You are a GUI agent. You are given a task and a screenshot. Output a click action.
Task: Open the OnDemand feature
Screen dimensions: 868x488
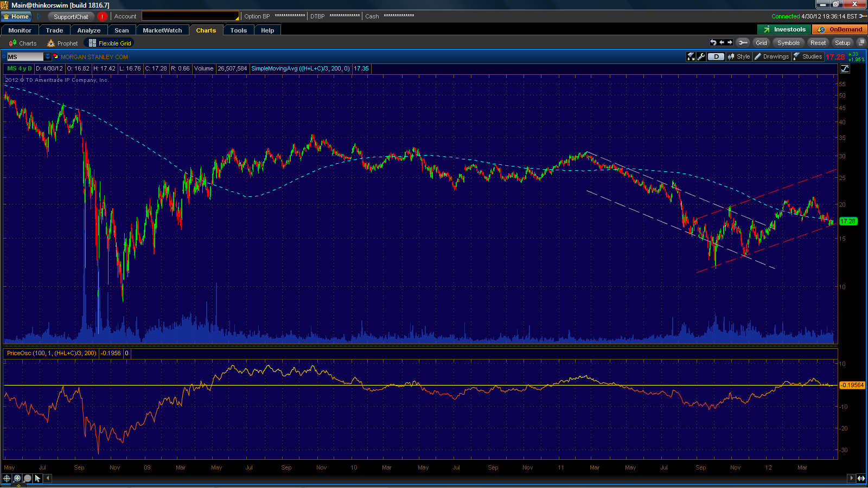pyautogui.click(x=840, y=29)
